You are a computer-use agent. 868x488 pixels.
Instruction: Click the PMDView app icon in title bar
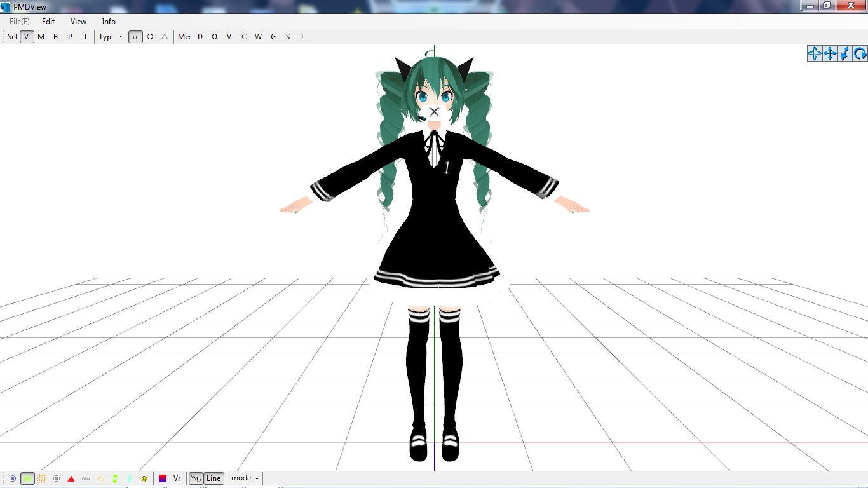point(6,7)
